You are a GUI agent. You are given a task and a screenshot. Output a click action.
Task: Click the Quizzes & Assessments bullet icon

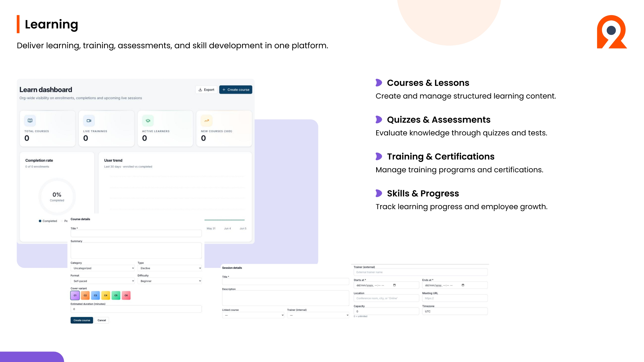point(379,119)
